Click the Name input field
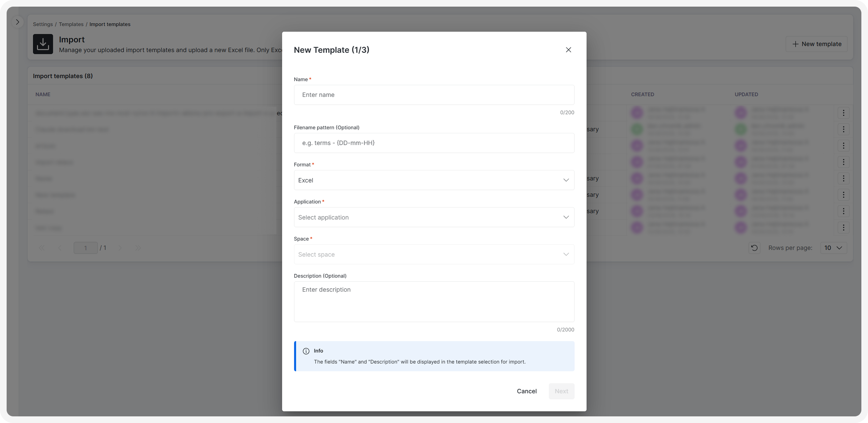The height and width of the screenshot is (423, 868). pyautogui.click(x=434, y=95)
